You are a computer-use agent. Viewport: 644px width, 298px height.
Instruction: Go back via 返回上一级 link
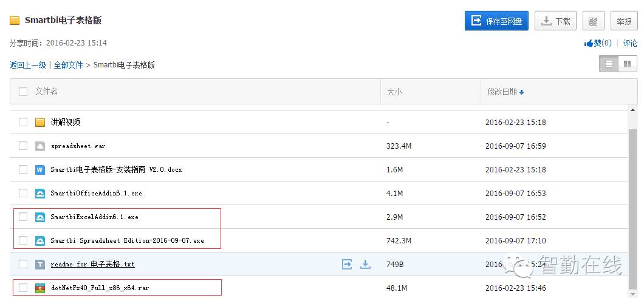[x=27, y=65]
